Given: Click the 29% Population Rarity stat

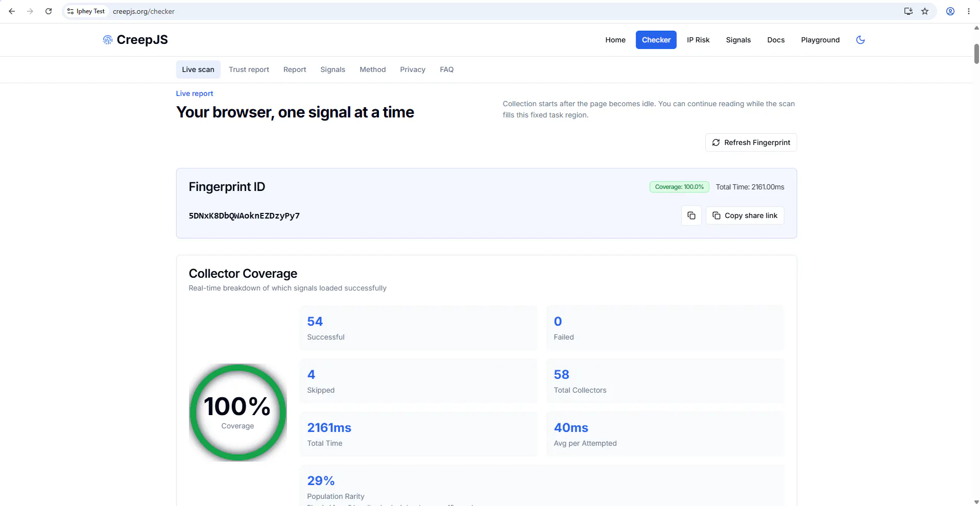Looking at the screenshot, I should point(542,486).
